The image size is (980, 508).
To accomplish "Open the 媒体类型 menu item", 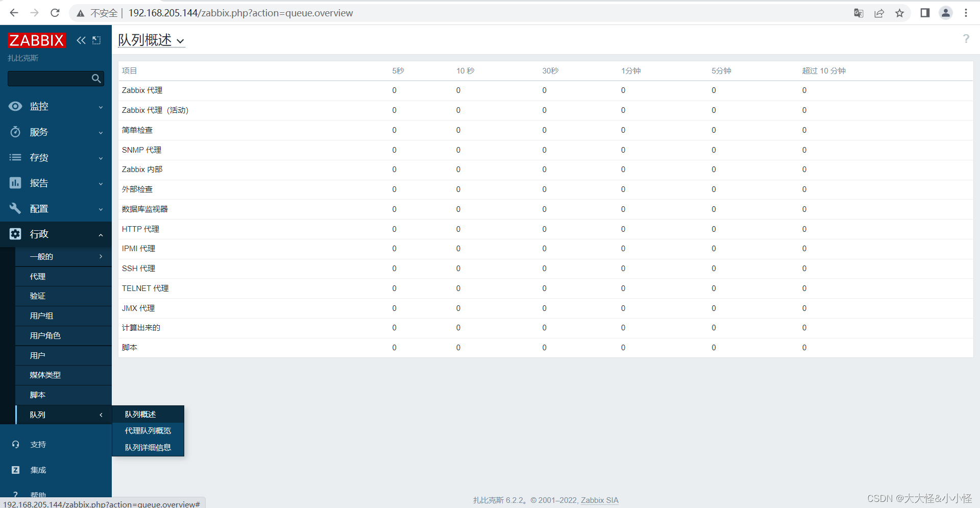I will coord(63,375).
